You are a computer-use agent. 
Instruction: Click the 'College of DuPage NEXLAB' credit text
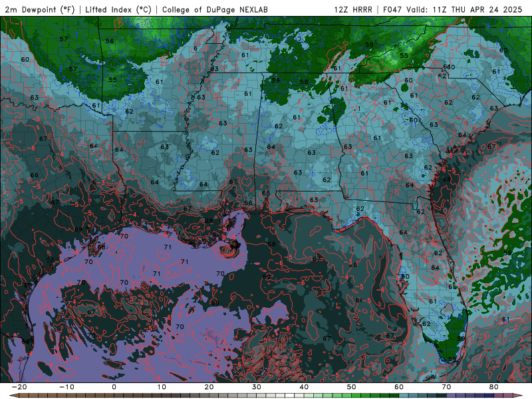coord(215,9)
